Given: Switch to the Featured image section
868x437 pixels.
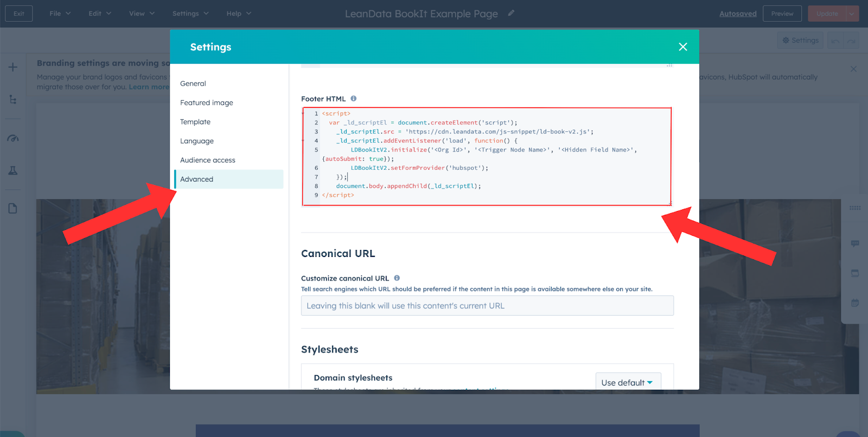Looking at the screenshot, I should tap(207, 103).
